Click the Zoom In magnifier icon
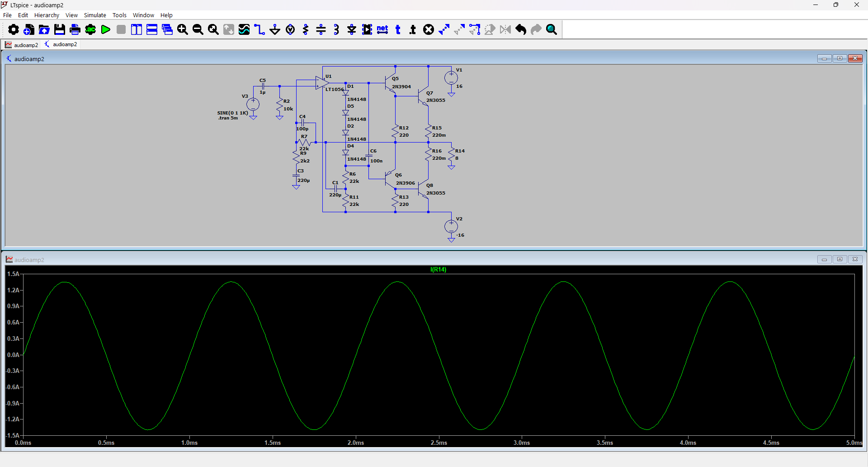868x467 pixels. (x=183, y=29)
